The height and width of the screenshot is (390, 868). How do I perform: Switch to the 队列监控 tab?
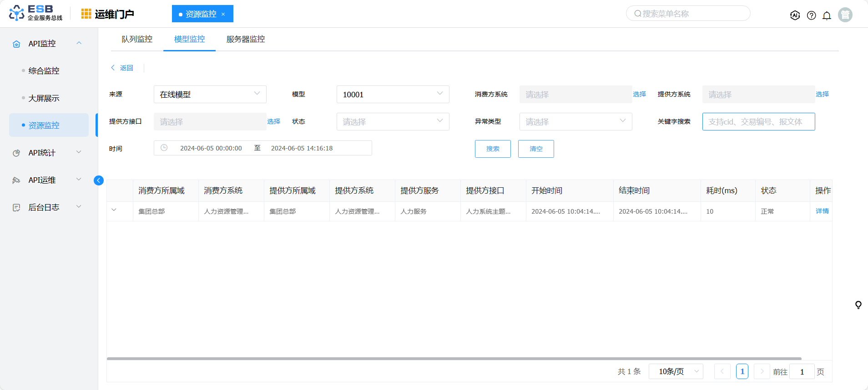[137, 39]
